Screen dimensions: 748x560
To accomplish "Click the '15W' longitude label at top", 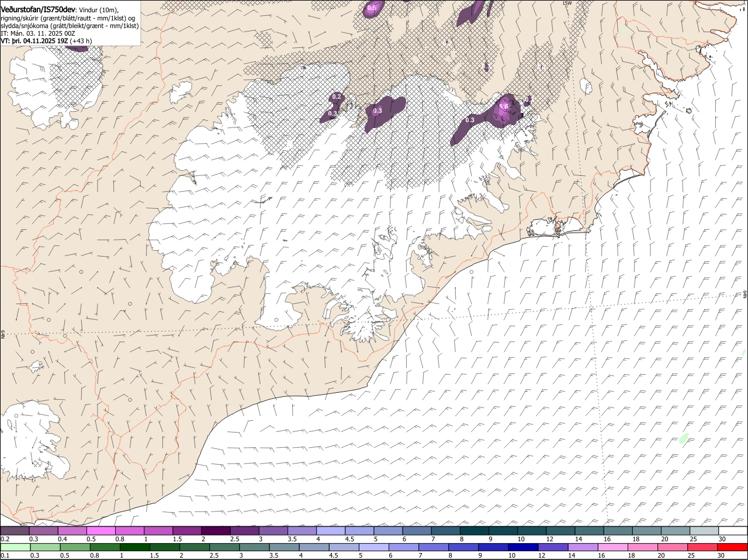I will (566, 3).
